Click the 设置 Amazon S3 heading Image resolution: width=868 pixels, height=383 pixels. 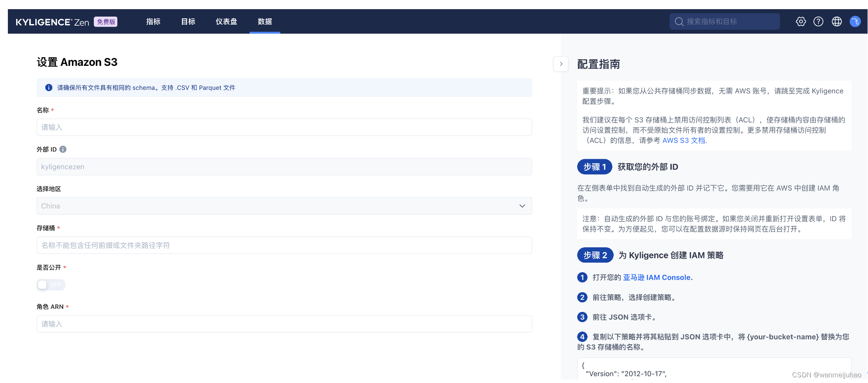tap(77, 62)
